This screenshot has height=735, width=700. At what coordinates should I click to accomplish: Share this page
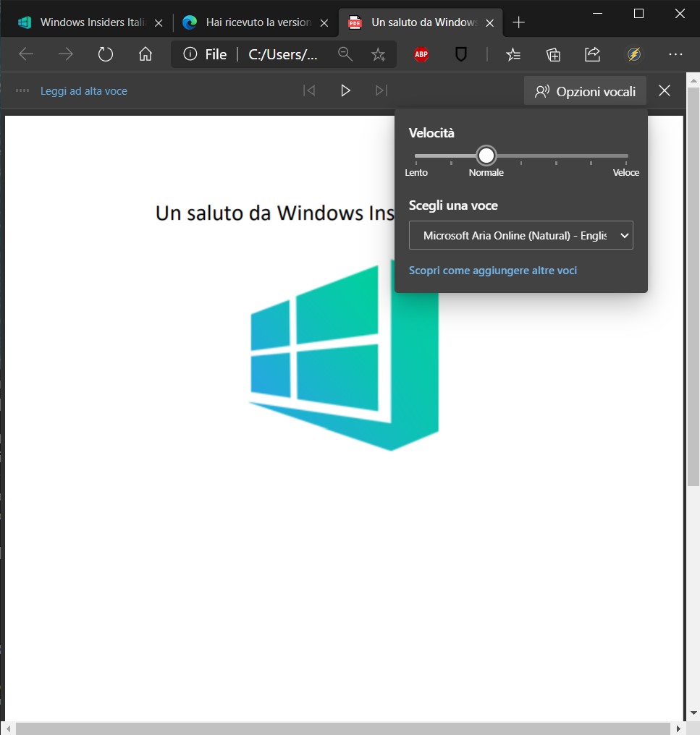(x=593, y=54)
